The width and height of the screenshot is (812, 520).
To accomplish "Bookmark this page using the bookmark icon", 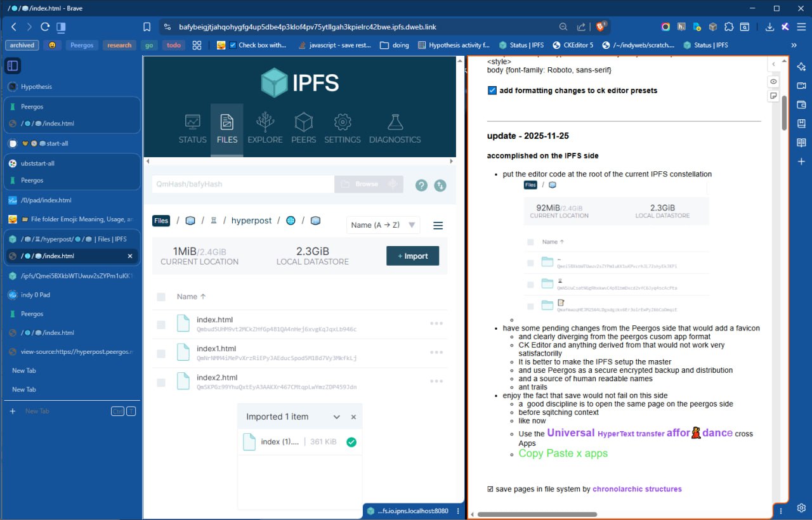I will pos(147,27).
